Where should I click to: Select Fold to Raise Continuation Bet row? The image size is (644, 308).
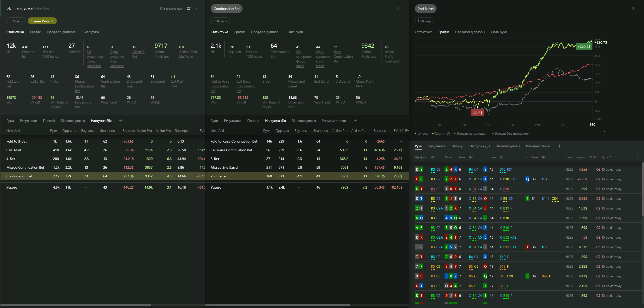[x=307, y=141]
